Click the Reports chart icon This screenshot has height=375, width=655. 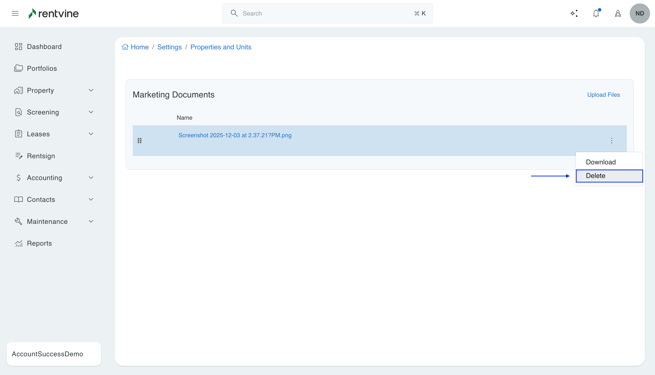click(18, 243)
